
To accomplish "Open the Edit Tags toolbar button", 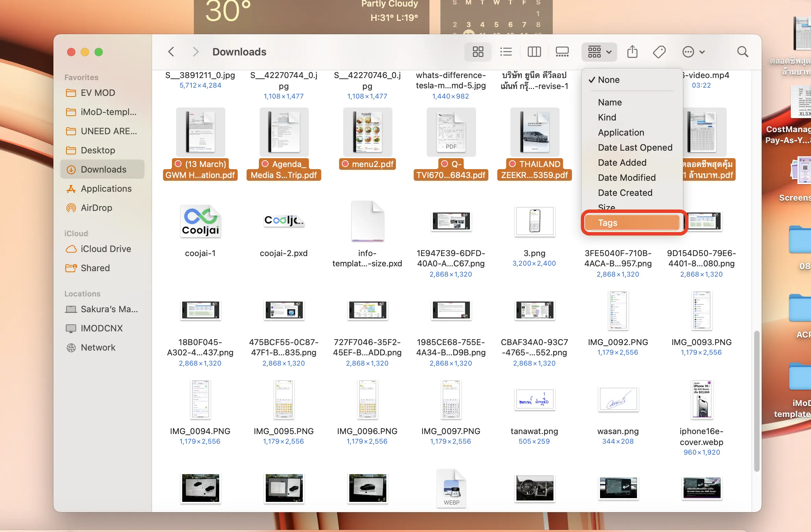I will pos(659,52).
